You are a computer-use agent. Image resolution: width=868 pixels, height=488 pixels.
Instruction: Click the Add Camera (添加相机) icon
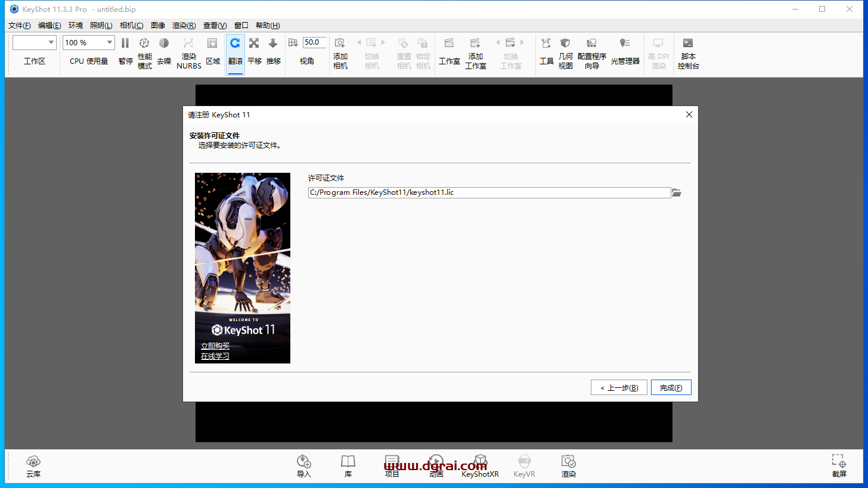point(340,43)
